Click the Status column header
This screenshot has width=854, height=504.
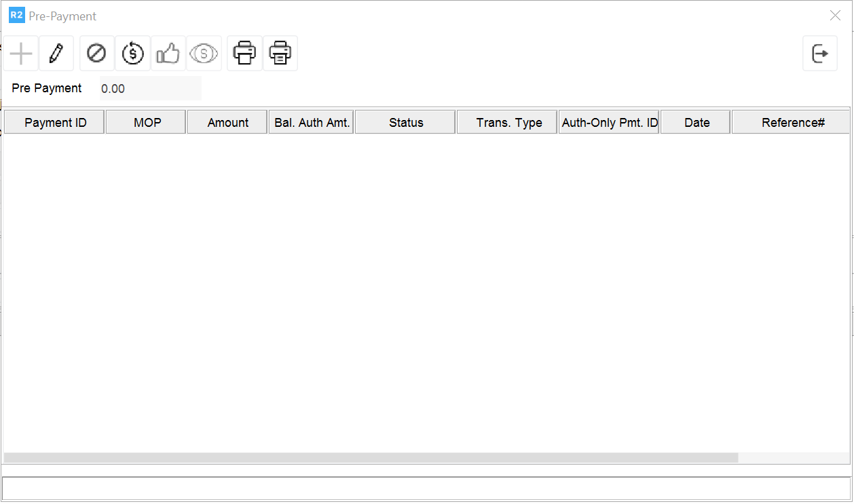[x=406, y=123]
